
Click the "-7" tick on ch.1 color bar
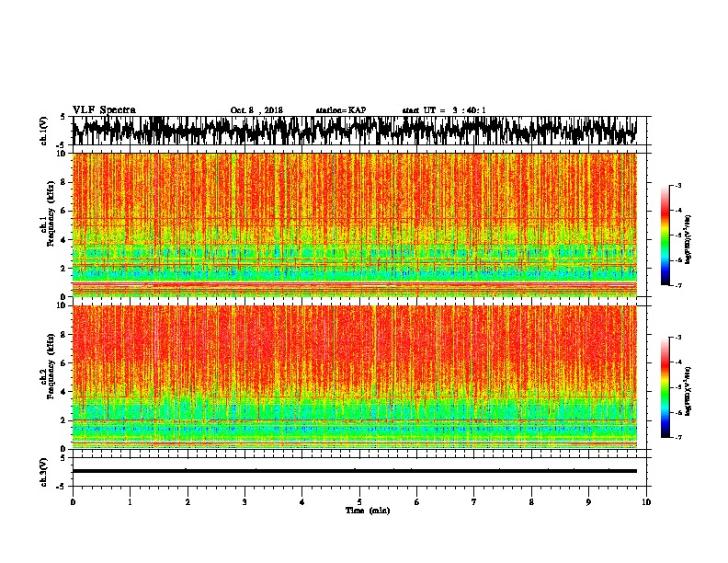tap(677, 285)
